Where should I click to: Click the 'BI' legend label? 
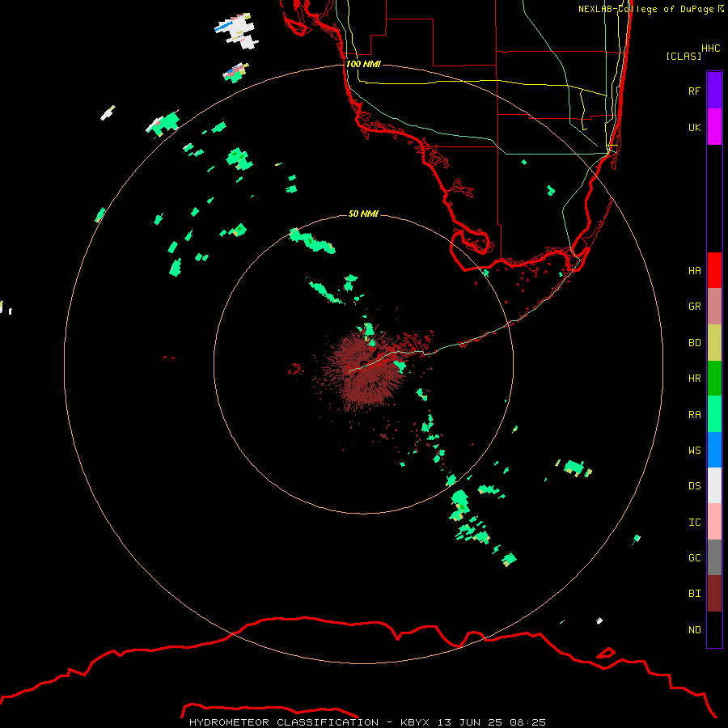[x=694, y=594]
